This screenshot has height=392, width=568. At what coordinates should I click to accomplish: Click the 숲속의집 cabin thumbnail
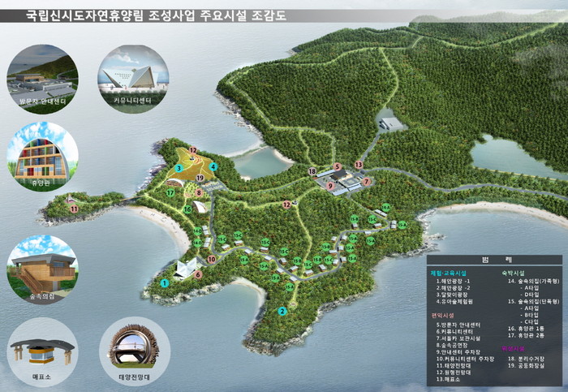click(41, 268)
